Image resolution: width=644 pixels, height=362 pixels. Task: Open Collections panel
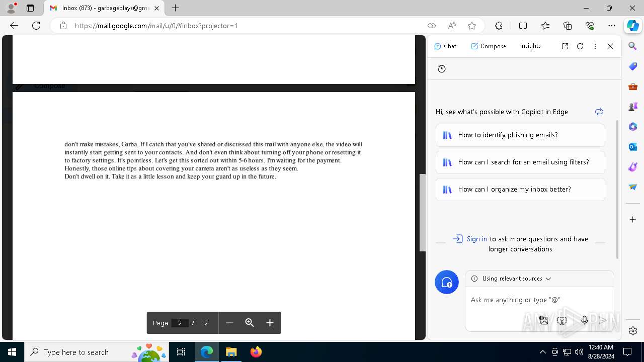coord(568,26)
